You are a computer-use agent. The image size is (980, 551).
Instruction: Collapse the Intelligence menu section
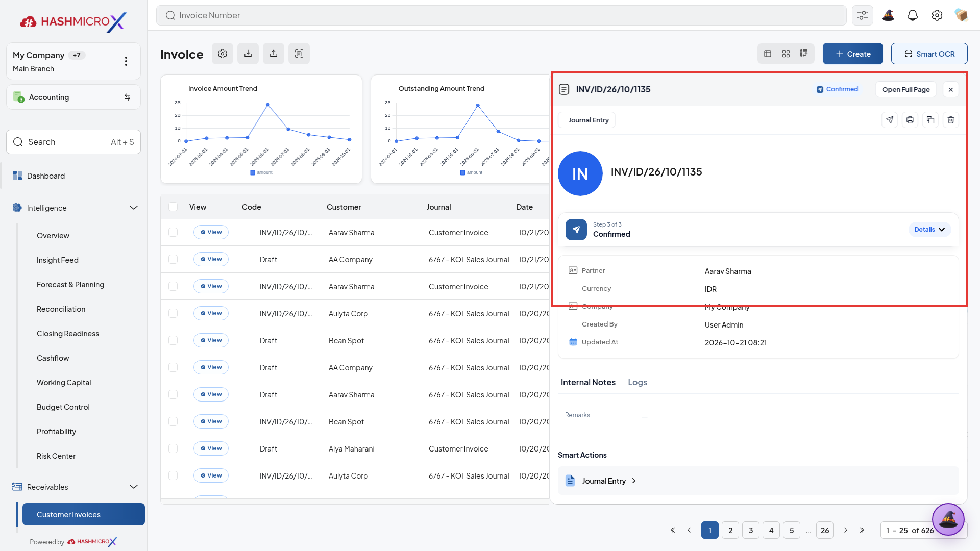[x=134, y=208]
